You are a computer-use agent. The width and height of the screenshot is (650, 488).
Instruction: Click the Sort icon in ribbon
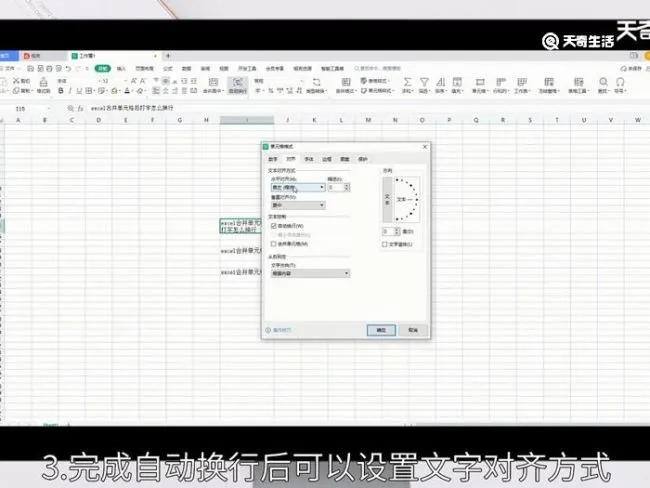tap(440, 82)
